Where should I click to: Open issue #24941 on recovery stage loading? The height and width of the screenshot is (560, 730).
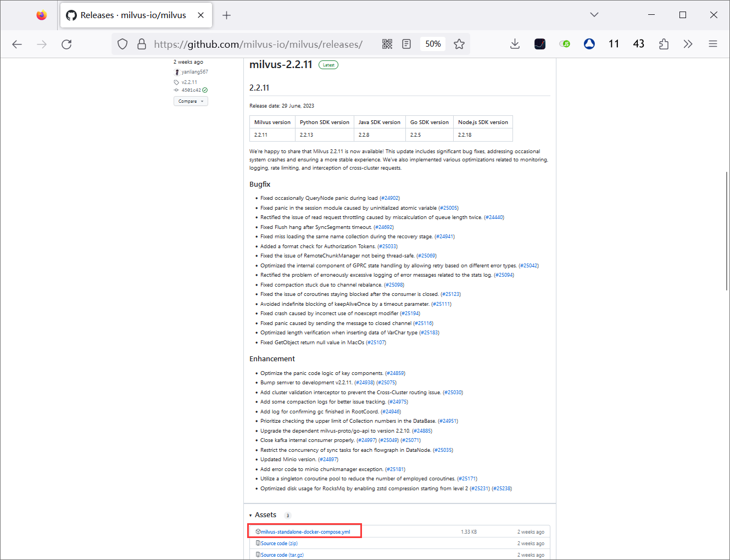(x=445, y=237)
